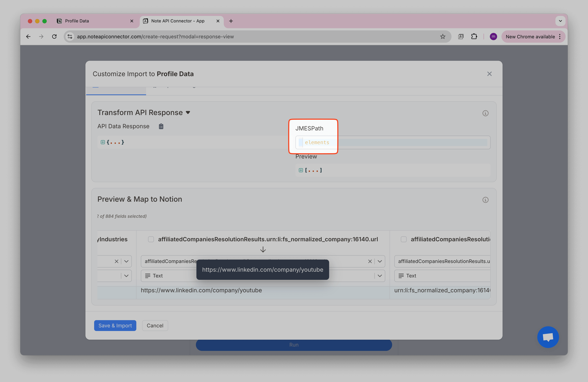Image resolution: width=588 pixels, height=382 pixels.
Task: Close the Profile Data browser tab
Action: click(x=132, y=21)
